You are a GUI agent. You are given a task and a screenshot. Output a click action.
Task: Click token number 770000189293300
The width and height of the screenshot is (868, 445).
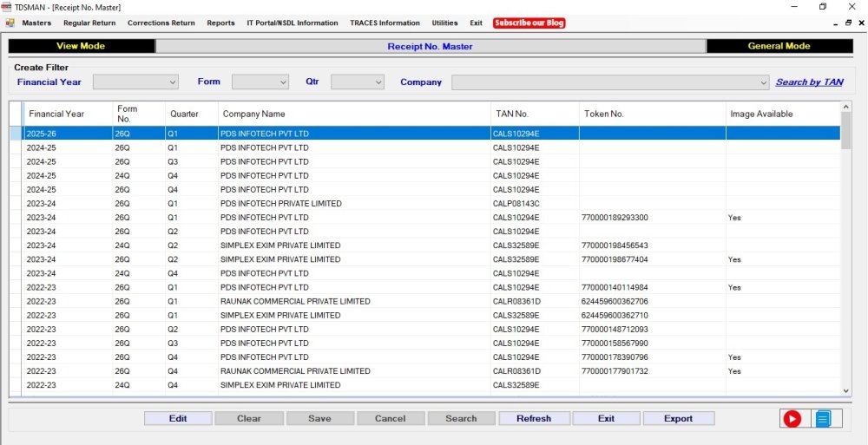(x=615, y=218)
